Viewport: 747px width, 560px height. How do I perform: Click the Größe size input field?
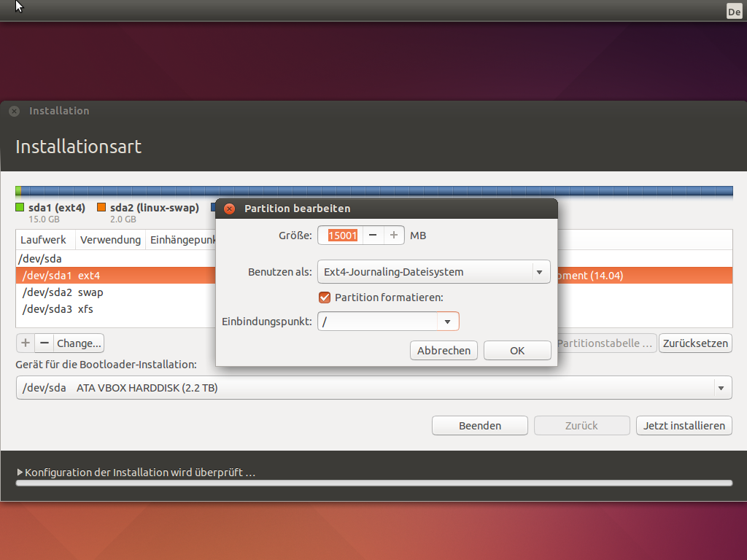(x=343, y=236)
